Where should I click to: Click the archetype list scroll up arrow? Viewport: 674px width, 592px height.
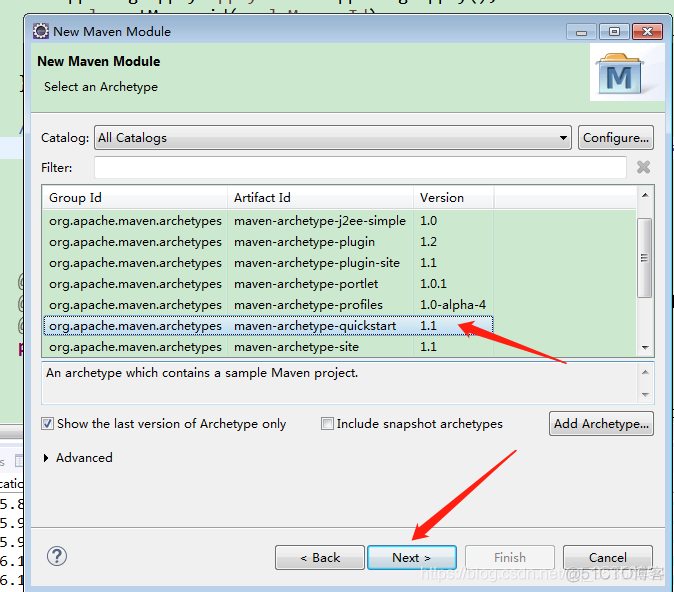(x=645, y=196)
